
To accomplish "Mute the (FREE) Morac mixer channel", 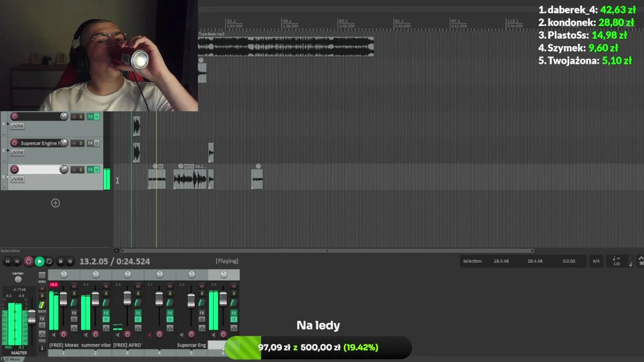I will tap(74, 286).
